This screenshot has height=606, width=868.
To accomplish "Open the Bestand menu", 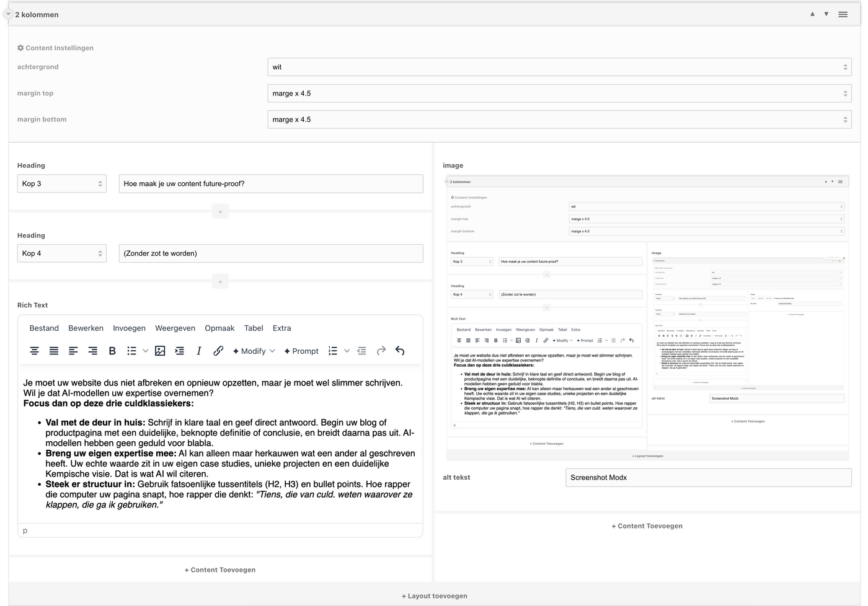I will pyautogui.click(x=44, y=328).
